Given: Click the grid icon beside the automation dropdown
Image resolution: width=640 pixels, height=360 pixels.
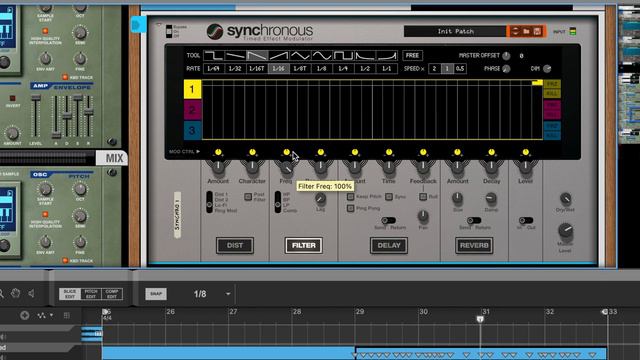Looking at the screenshot, I should 67,315.
